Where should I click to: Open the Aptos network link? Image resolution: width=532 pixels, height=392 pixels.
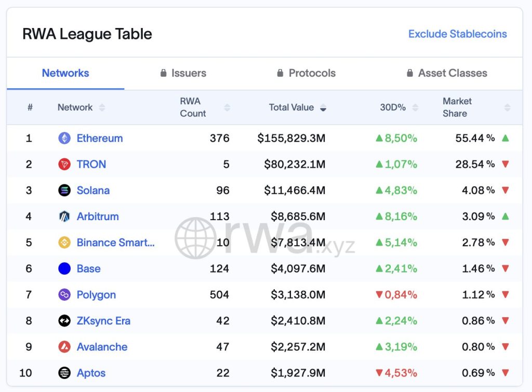91,373
